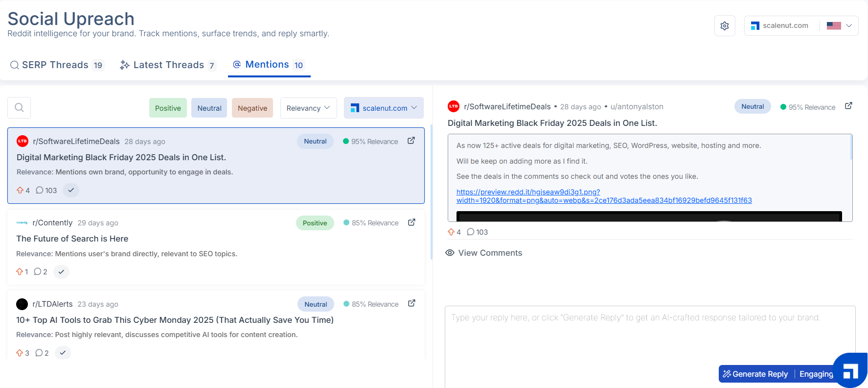This screenshot has width=868, height=388.
Task: Click upvote icon in detail panel
Action: pos(451,232)
